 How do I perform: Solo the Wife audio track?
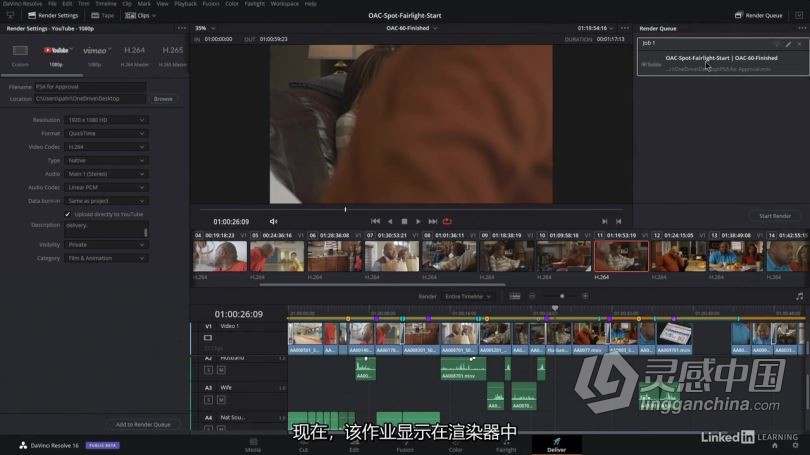(208, 400)
